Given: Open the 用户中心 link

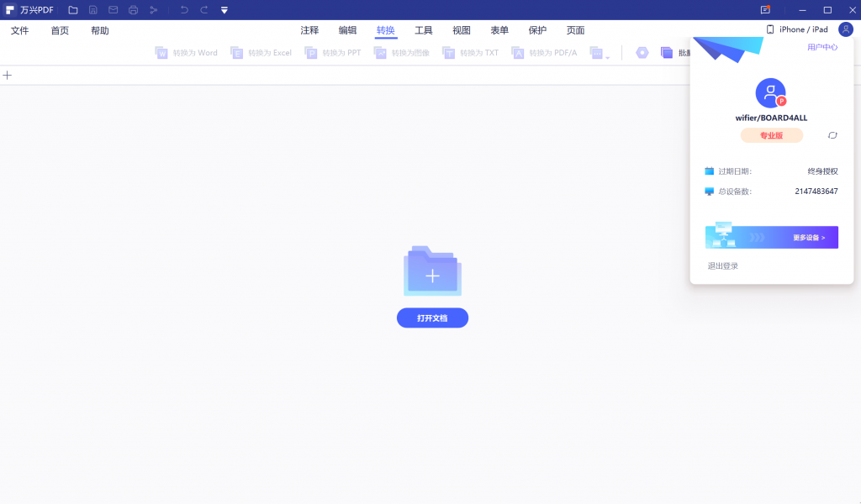Looking at the screenshot, I should 822,47.
